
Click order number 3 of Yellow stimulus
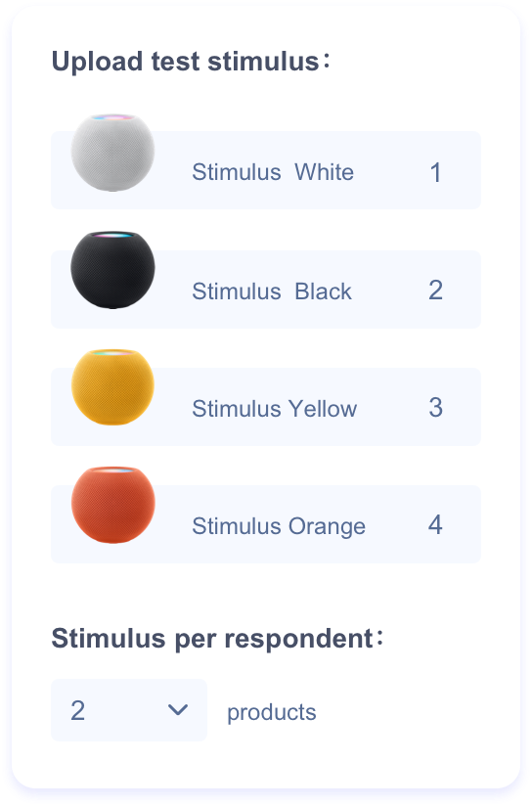435,408
